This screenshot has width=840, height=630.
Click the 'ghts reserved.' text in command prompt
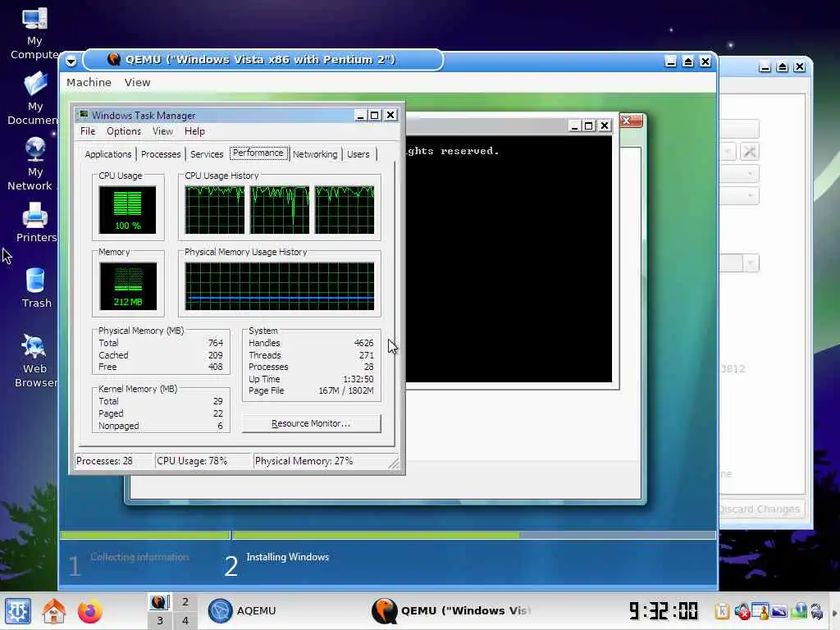coord(453,151)
